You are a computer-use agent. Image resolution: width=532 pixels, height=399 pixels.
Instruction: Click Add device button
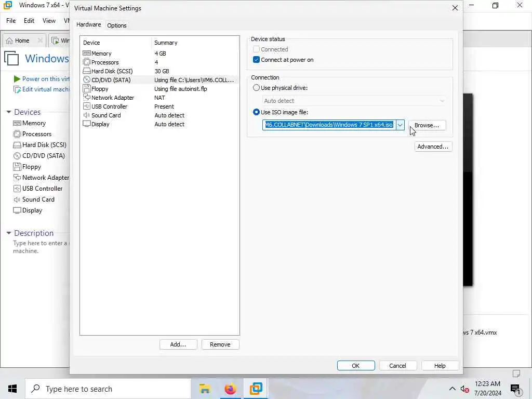click(x=178, y=344)
